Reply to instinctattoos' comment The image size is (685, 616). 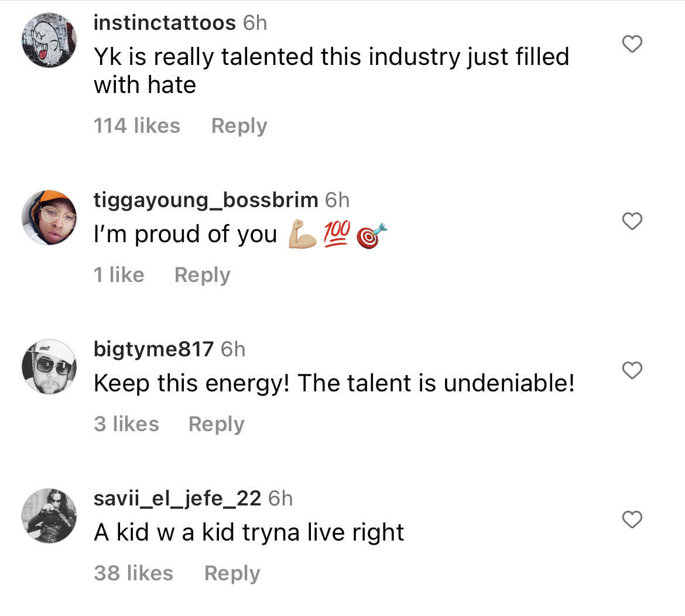coord(239,125)
